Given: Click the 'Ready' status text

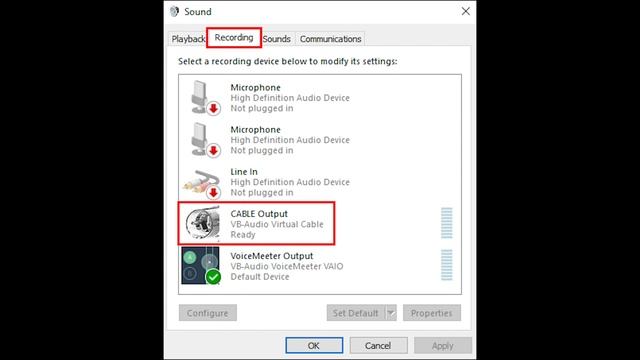Looking at the screenshot, I should pyautogui.click(x=243, y=235).
